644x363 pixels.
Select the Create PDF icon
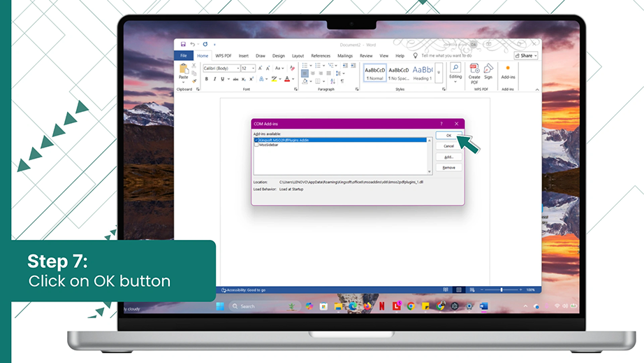point(474,74)
